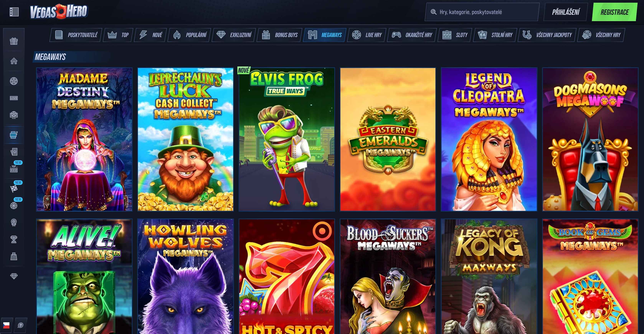Open the Poskytovatelé category tab
This screenshot has width=644, height=334.
click(76, 35)
